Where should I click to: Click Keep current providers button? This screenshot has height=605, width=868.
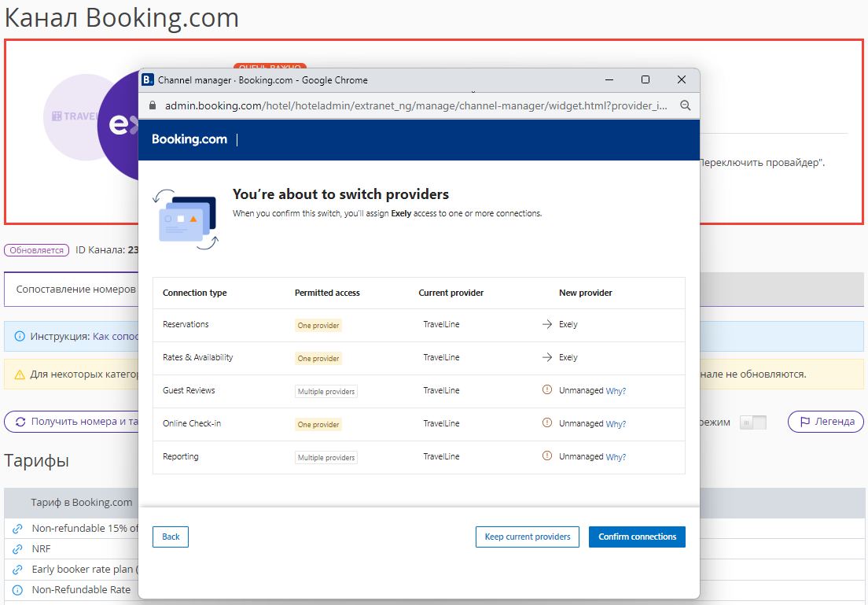527,537
